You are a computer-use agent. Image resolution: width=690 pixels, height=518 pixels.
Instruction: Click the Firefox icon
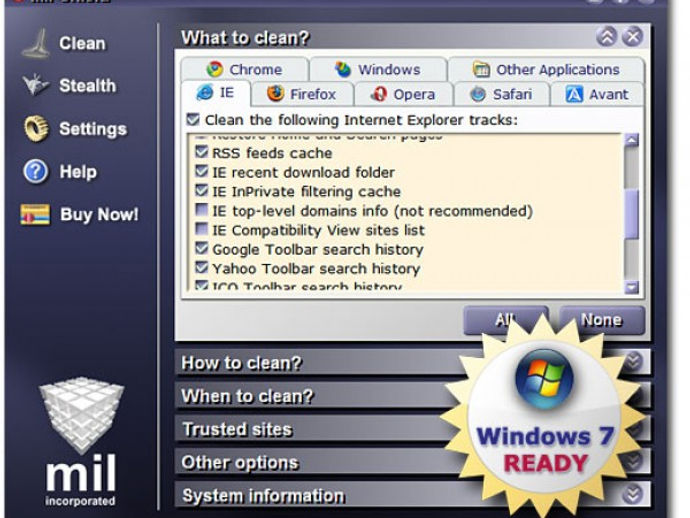(x=275, y=93)
